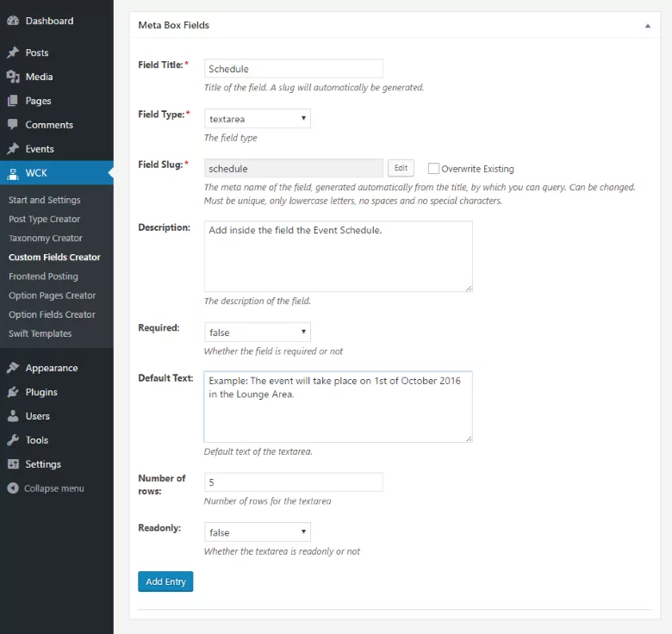
Task: Click the Edit button beside slug
Action: [401, 168]
